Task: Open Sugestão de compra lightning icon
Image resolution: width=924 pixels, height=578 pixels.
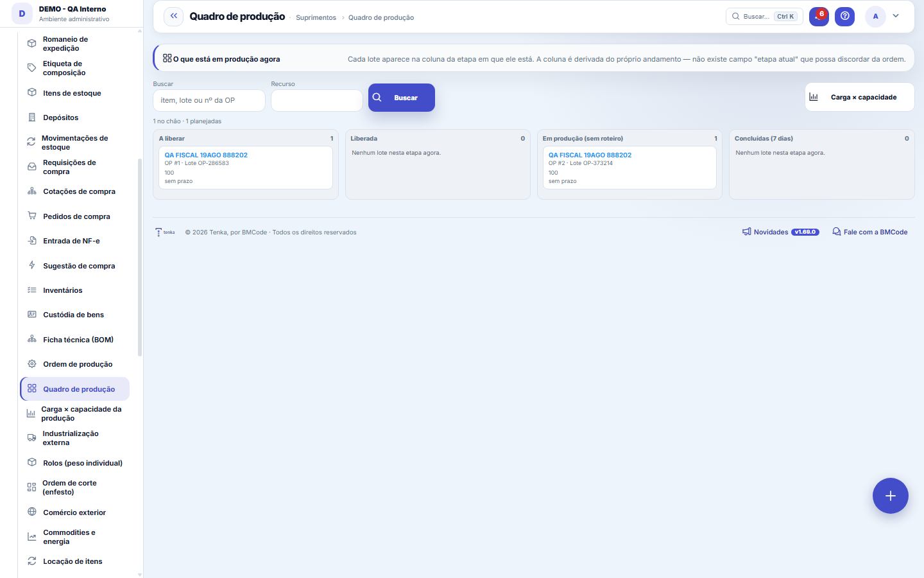Action: click(31, 265)
